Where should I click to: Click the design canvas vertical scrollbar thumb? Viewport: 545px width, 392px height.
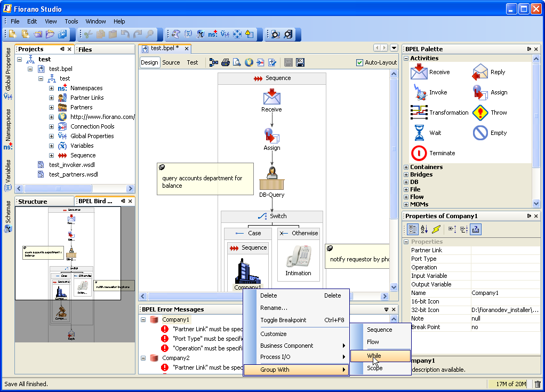[394, 149]
